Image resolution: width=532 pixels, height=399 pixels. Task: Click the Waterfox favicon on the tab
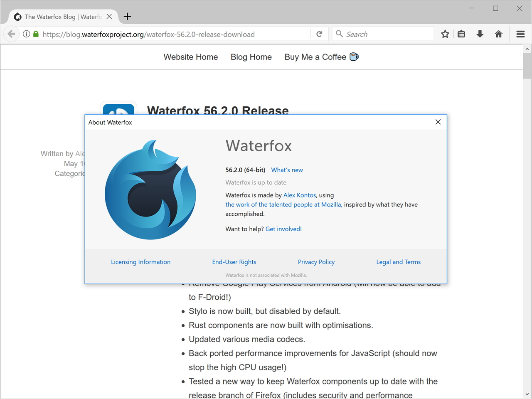17,17
